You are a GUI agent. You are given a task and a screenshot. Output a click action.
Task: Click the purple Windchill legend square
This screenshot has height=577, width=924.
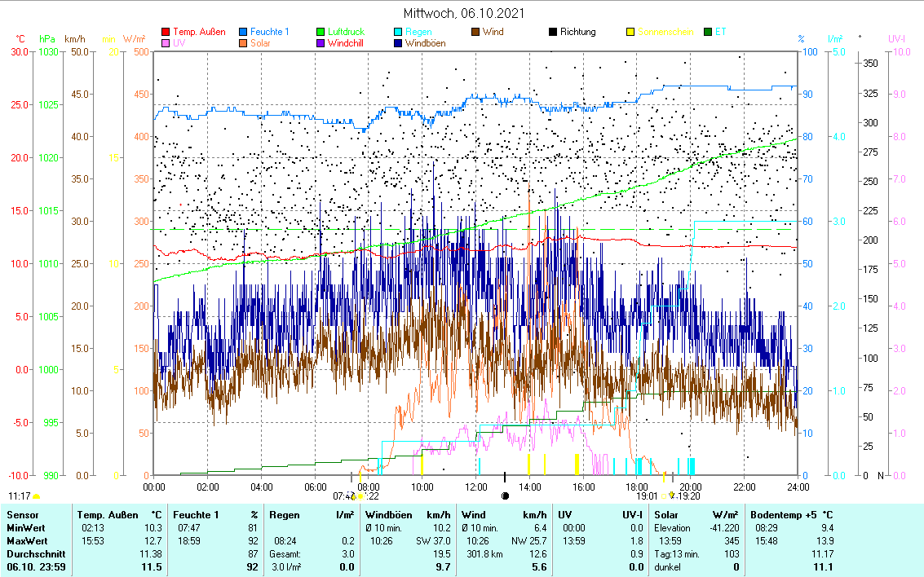tap(321, 43)
